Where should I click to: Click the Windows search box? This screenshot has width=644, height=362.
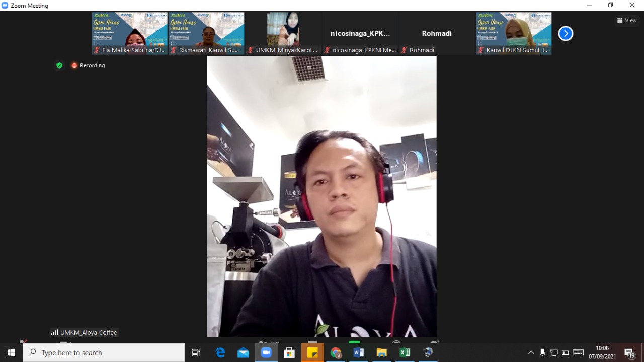tap(104, 353)
